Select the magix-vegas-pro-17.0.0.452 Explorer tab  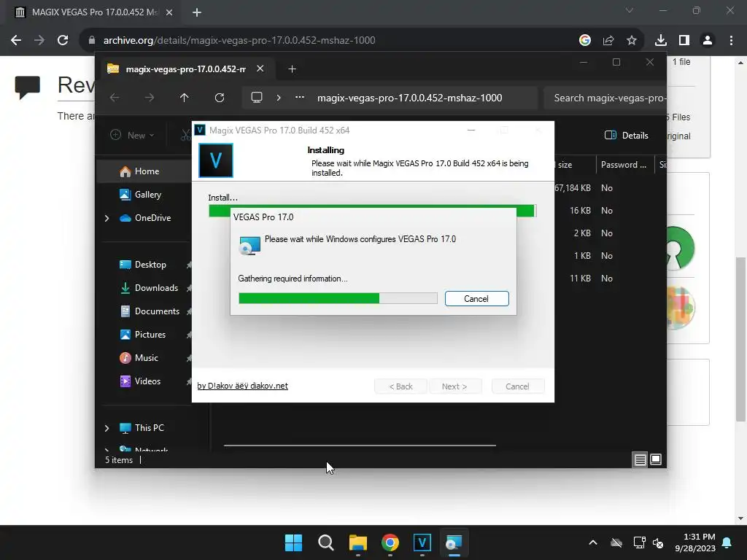pyautogui.click(x=185, y=69)
